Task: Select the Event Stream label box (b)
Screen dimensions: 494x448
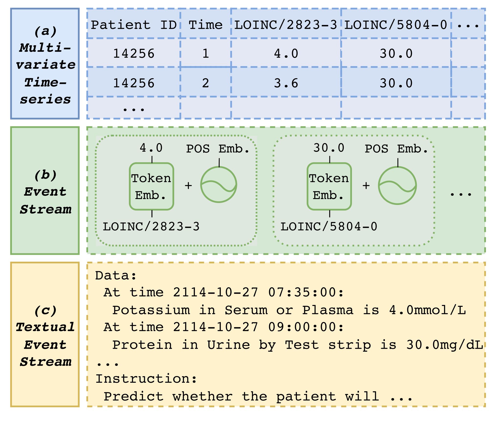Action: tap(45, 191)
